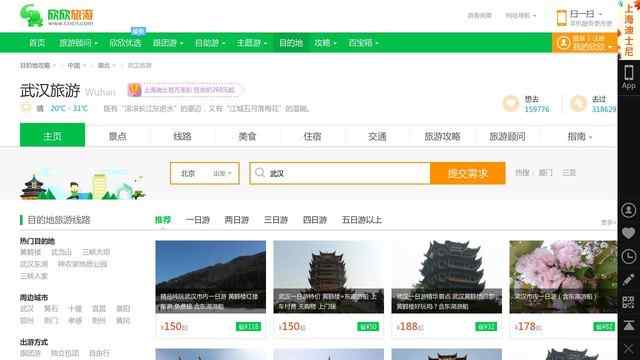The image size is (640, 360).
Task: Click 自由行 under 出游方式
Action: 99,353
